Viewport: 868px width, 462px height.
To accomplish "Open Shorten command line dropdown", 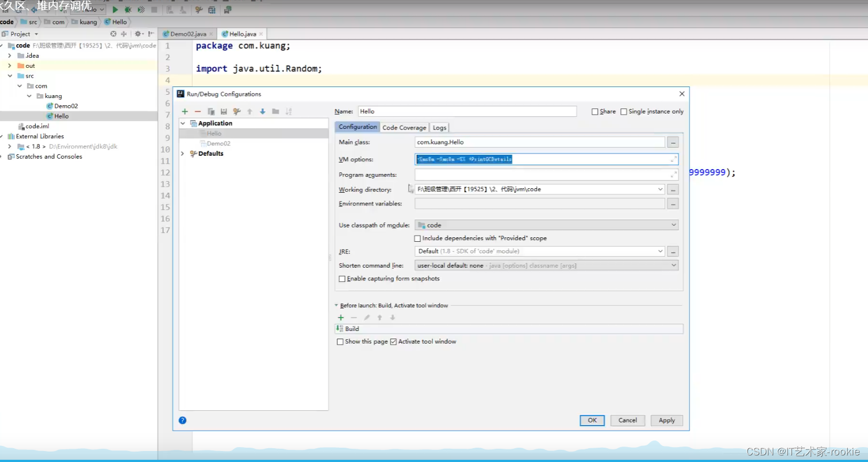I will click(x=673, y=265).
